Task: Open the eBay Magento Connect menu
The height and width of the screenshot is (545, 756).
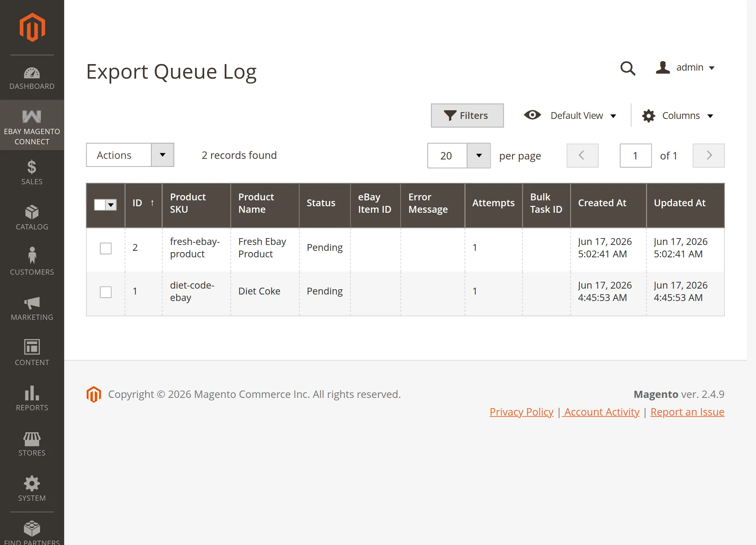Action: point(32,125)
